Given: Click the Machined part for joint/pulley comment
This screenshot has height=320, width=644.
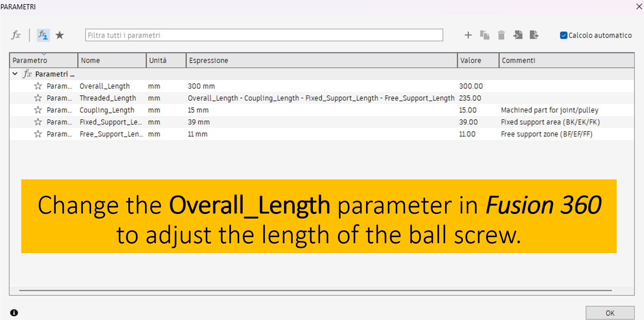Looking at the screenshot, I should pos(549,110).
